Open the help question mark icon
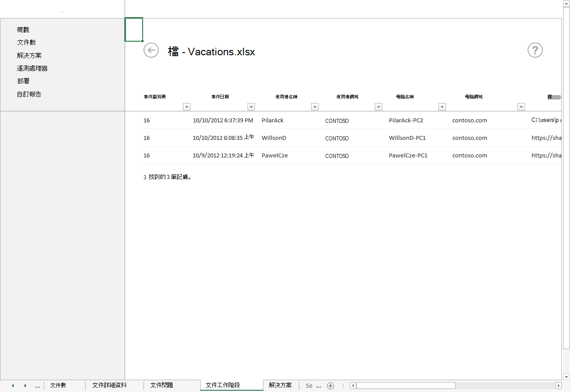 535,50
